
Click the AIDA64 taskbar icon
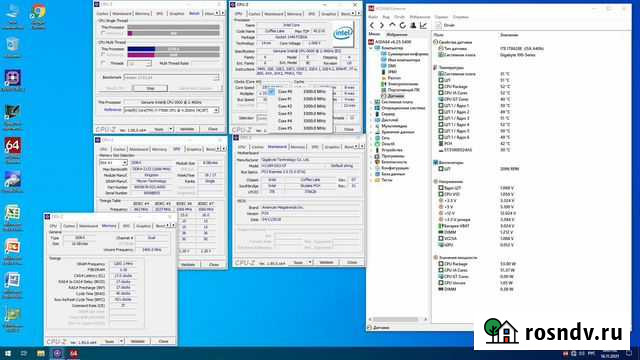tap(73, 353)
